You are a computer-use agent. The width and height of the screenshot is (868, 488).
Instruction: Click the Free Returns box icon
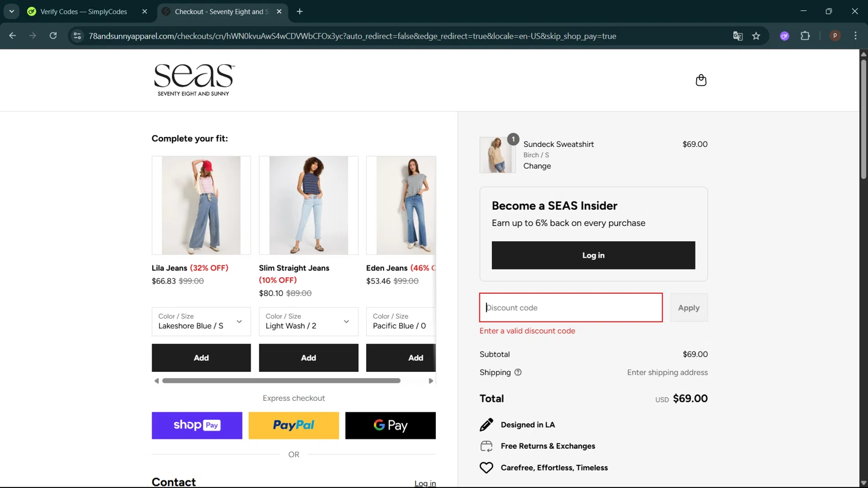pos(486,446)
